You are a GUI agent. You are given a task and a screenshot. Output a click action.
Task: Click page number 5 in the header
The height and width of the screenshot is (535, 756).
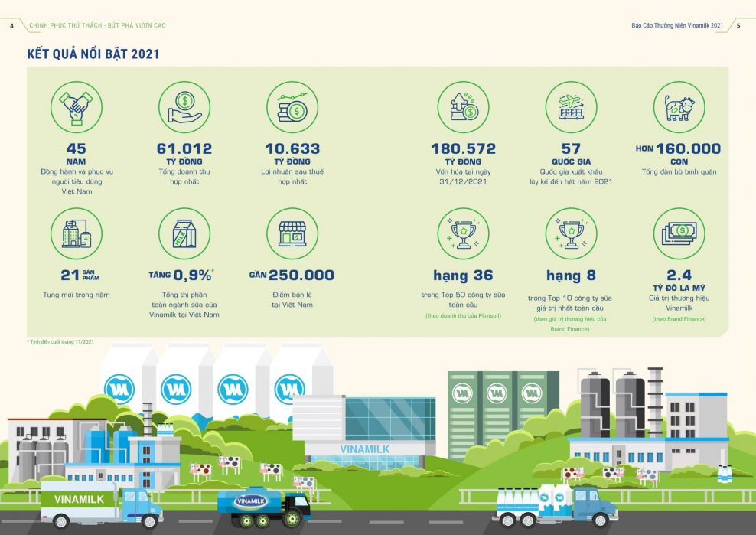click(x=738, y=25)
